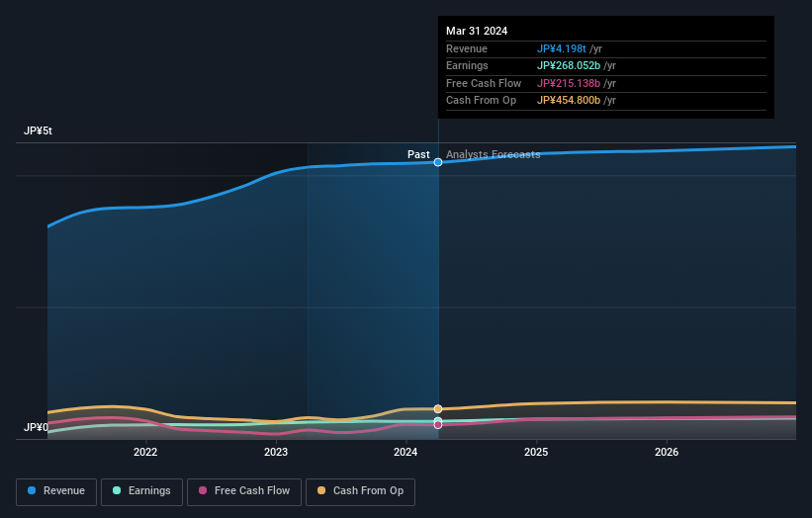Select the 2023 axis label
Viewport: 812px width, 518px height.
coord(276,452)
